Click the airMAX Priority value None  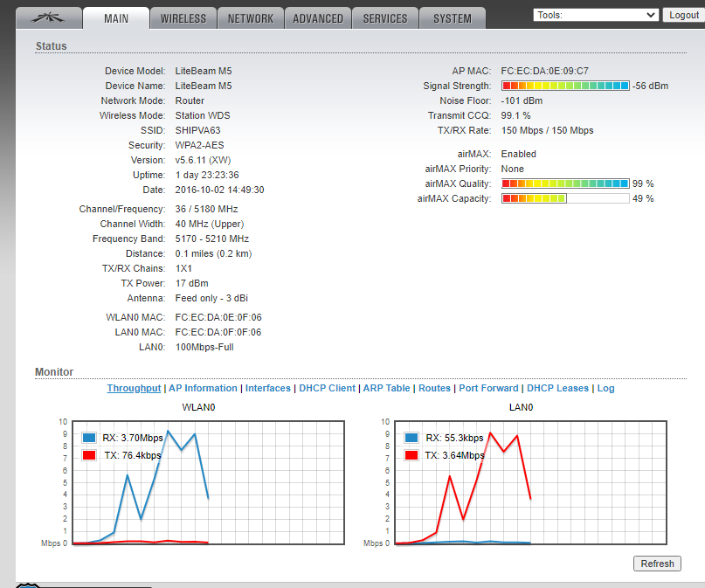pos(513,169)
